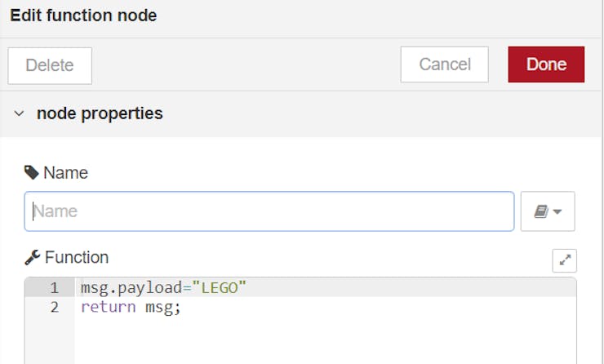Expand the function editor to full size
Image resolution: width=604 pixels, height=364 pixels.
[x=564, y=260]
